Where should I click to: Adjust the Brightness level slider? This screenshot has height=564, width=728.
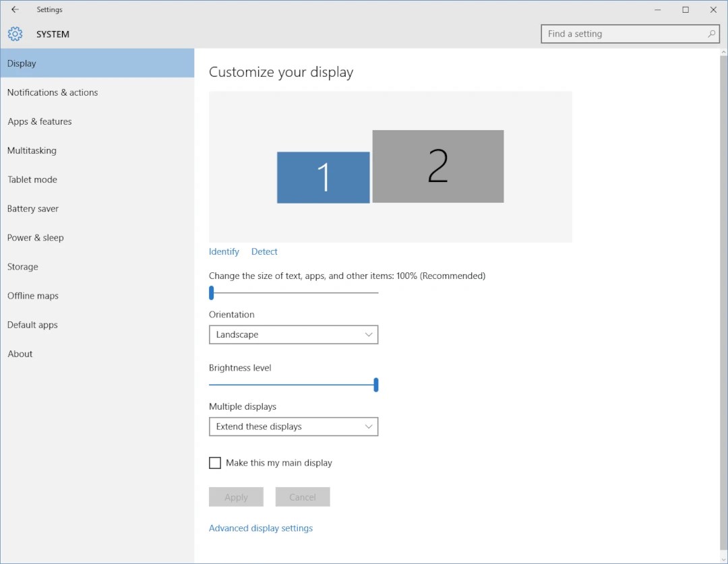[375, 385]
